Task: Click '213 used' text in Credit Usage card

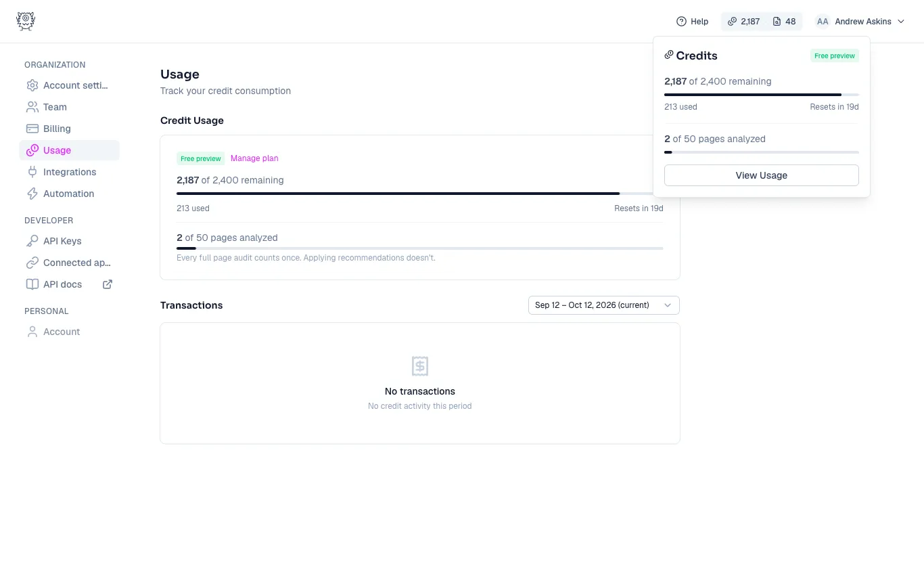Action: point(193,208)
